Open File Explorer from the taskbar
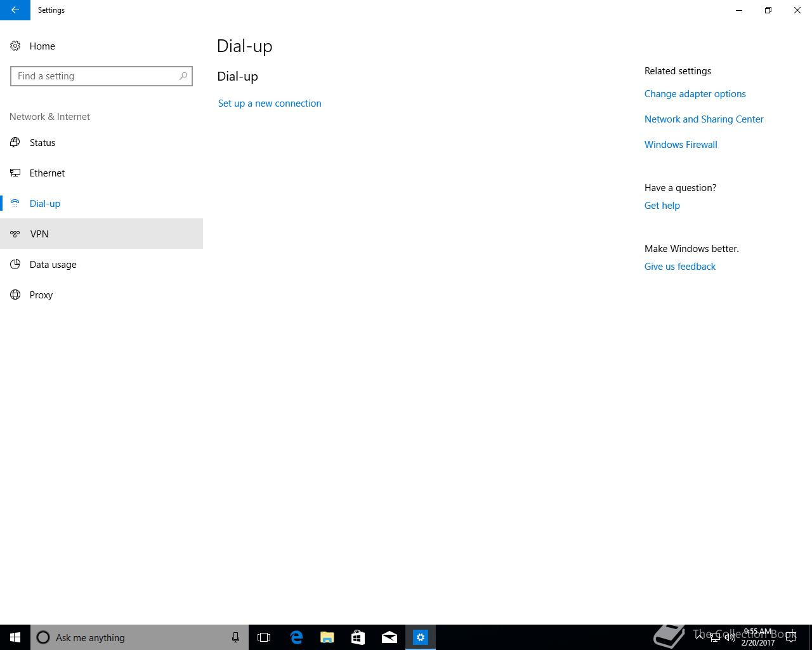The height and width of the screenshot is (650, 812). (x=327, y=637)
